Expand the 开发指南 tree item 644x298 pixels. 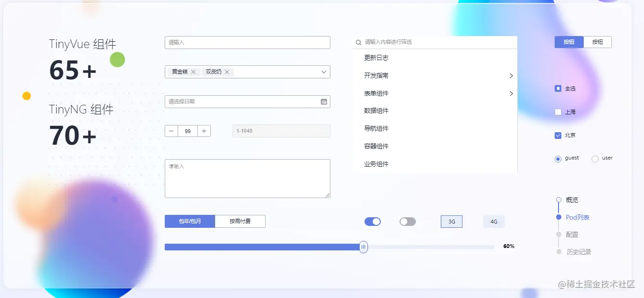(511, 75)
